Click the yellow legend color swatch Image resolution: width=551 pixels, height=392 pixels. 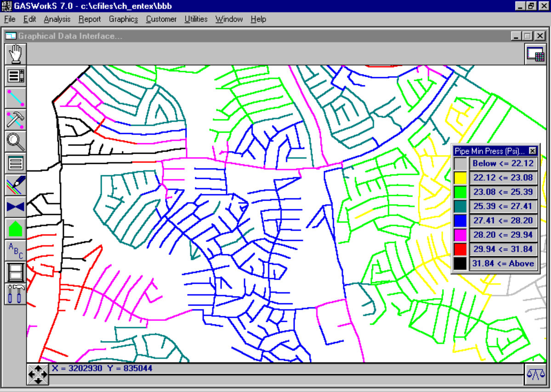(460, 178)
